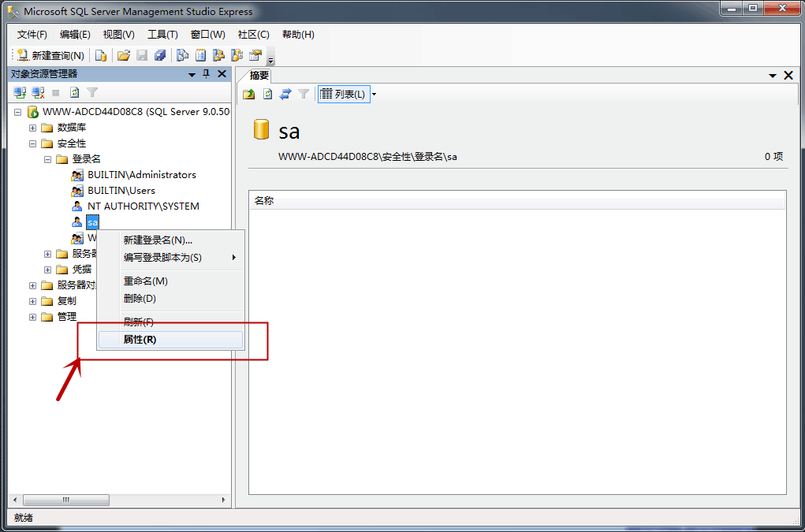The height and width of the screenshot is (532, 805).
Task: Open a new Database Engine Query
Action: (x=101, y=55)
